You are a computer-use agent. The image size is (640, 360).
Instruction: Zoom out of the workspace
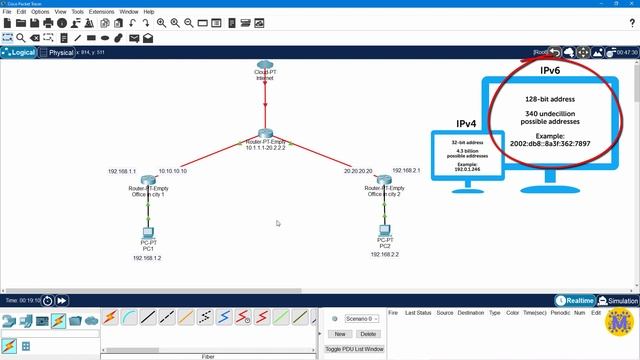click(189, 23)
